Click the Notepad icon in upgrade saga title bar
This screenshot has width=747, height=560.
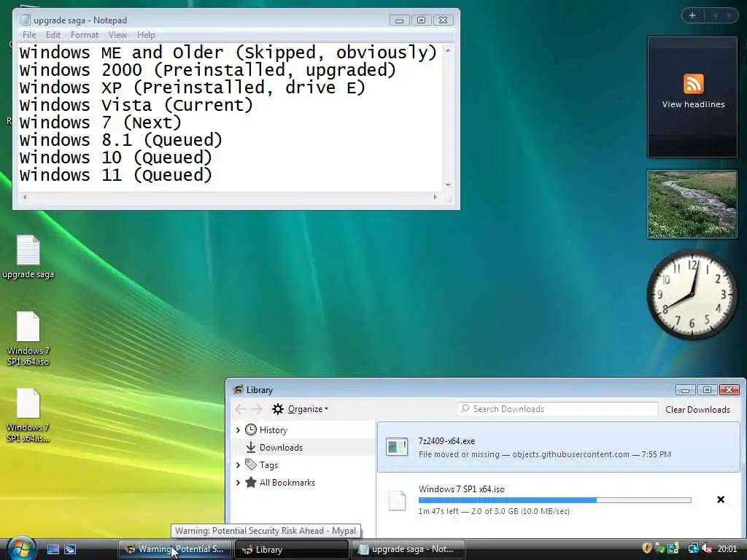(x=25, y=20)
